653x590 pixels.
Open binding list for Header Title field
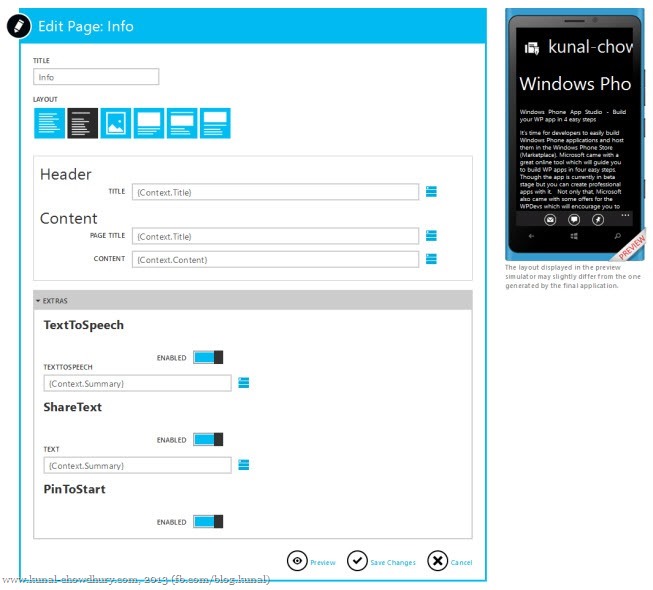click(x=431, y=191)
